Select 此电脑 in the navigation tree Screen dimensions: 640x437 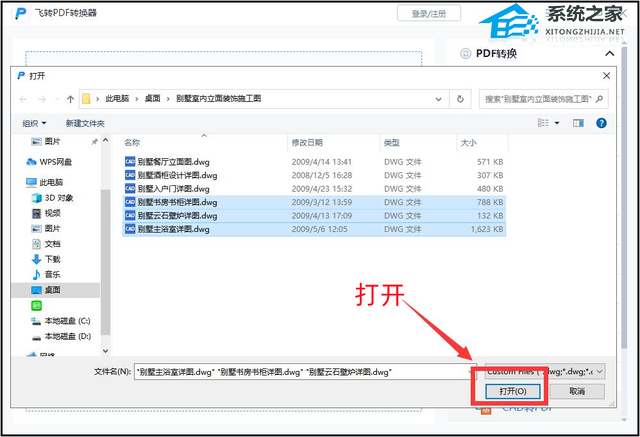point(45,182)
